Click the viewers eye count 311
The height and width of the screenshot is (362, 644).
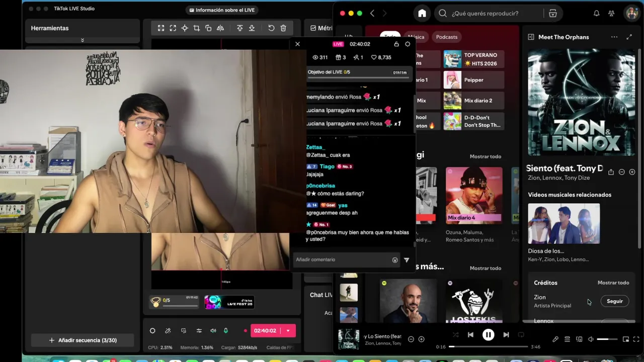[320, 57]
